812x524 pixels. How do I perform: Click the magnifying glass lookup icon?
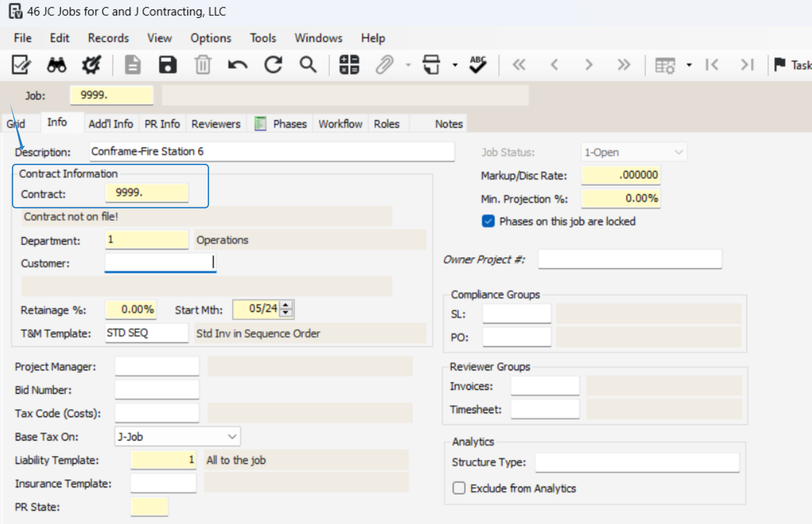click(308, 65)
